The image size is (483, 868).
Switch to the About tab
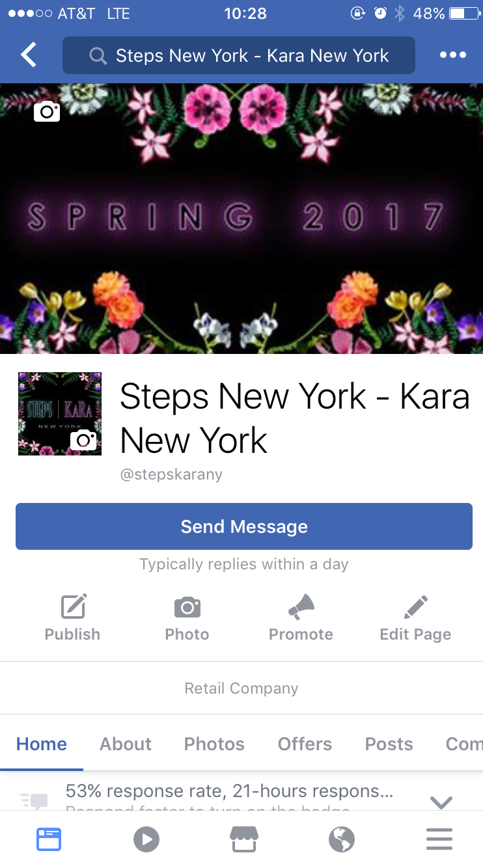tap(126, 744)
